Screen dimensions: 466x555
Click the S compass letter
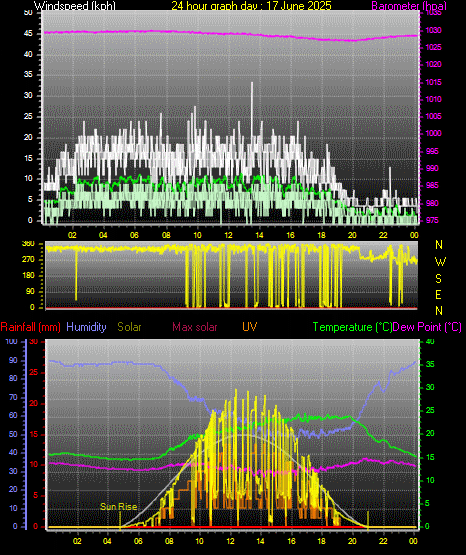[438, 279]
